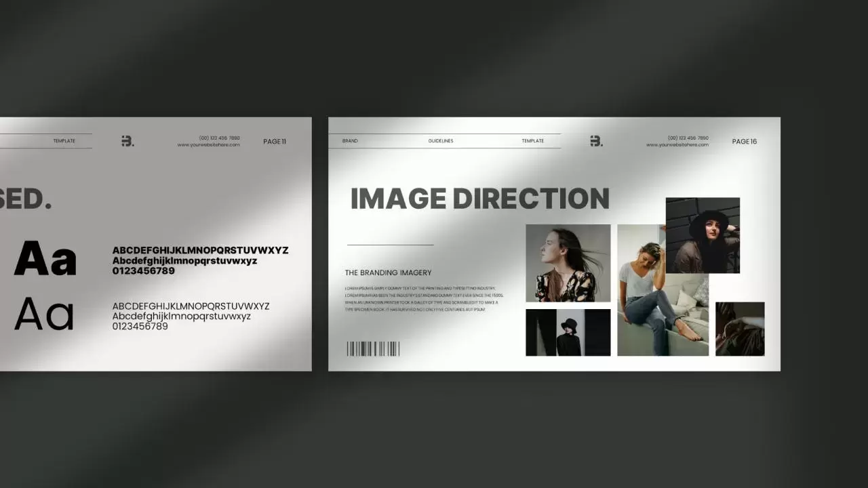Select the light-weight Aa type specimen
The height and width of the screenshot is (488, 868).
(44, 314)
